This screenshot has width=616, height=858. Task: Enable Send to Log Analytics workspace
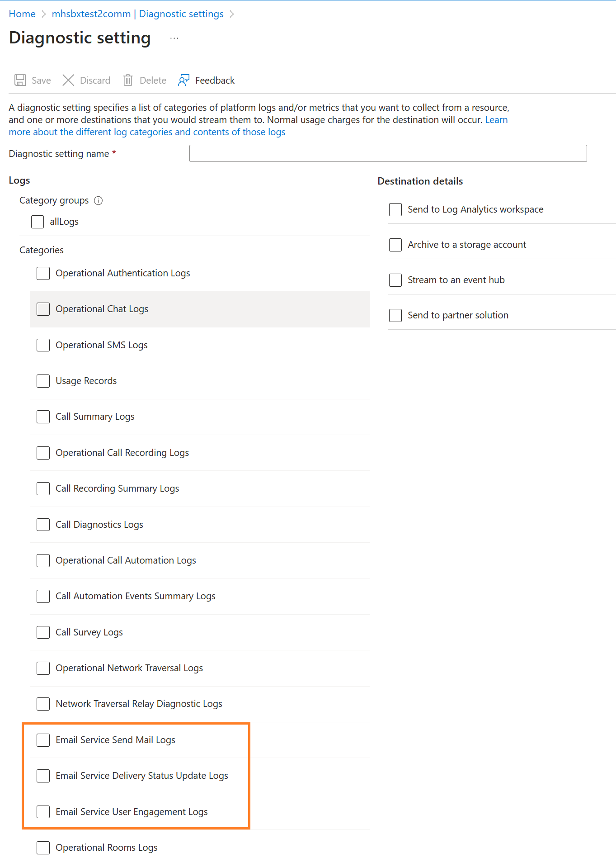[395, 209]
